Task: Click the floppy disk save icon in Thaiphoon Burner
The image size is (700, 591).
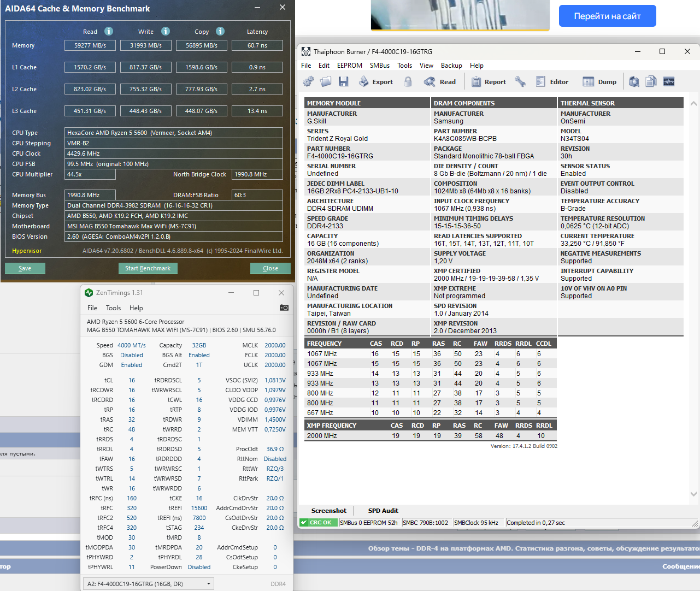Action: click(343, 81)
